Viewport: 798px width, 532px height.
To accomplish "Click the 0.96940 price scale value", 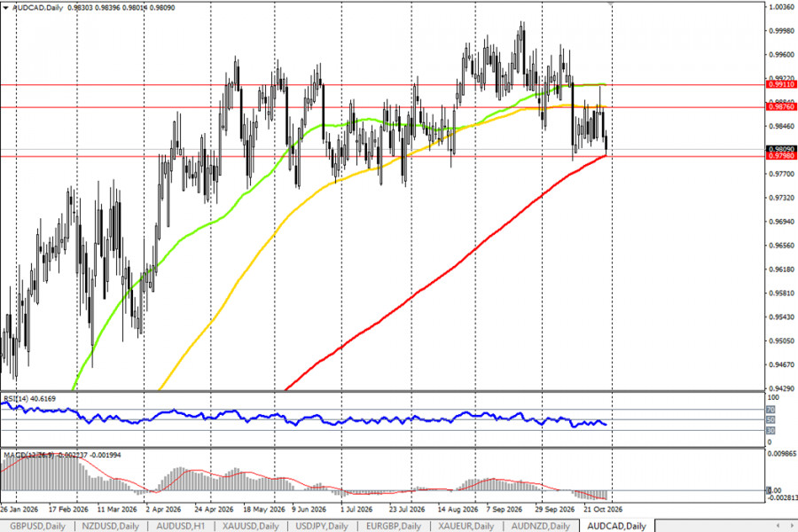I will pos(781,222).
